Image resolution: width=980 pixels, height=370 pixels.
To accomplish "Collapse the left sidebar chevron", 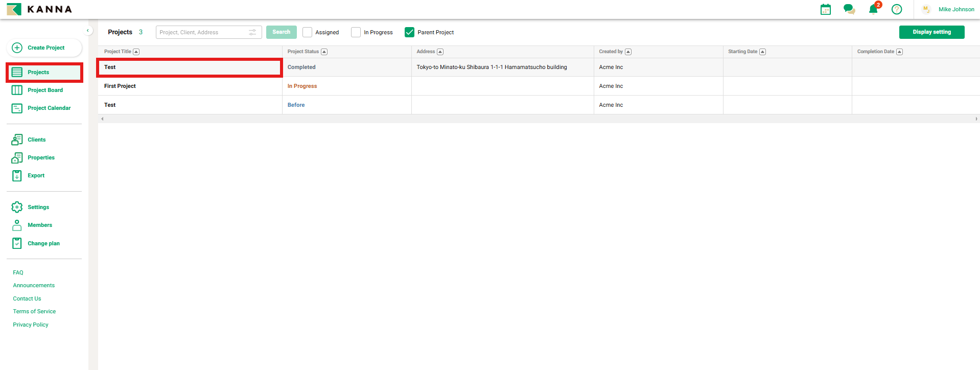I will click(x=88, y=31).
